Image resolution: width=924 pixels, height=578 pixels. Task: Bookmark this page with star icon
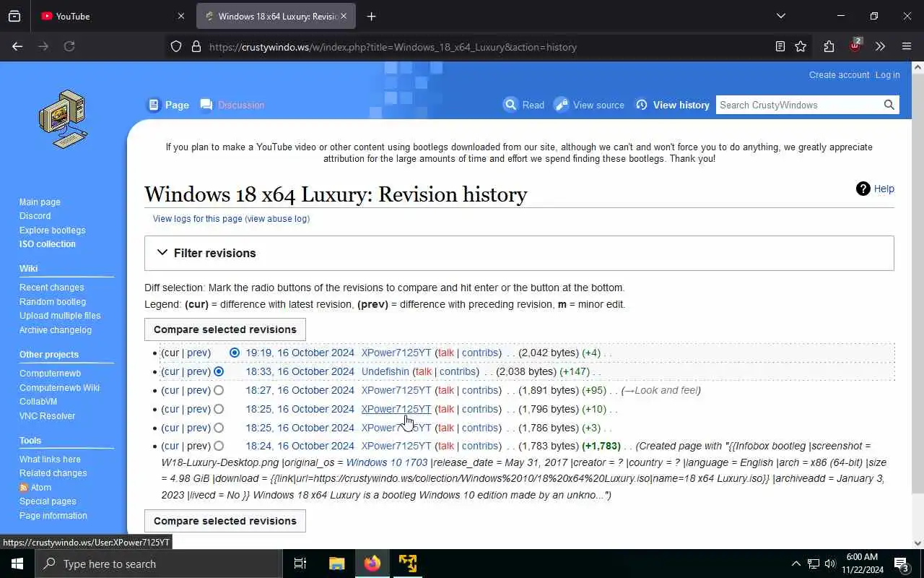[x=801, y=46]
